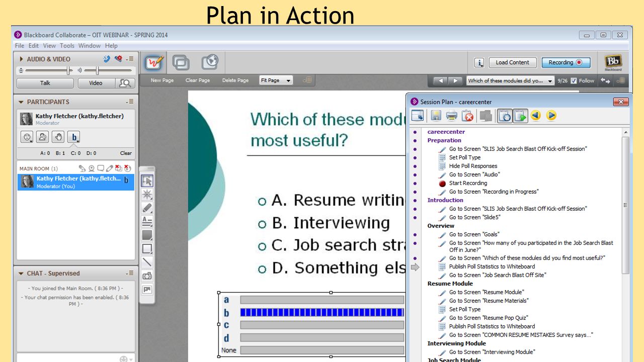Open the Help menu
The image size is (644, 362).
pos(111,45)
